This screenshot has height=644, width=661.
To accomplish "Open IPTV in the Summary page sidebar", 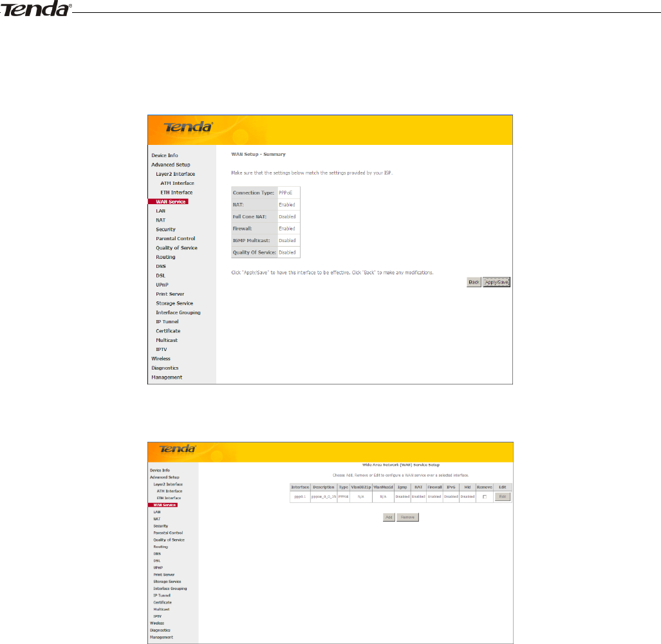I will (162, 349).
